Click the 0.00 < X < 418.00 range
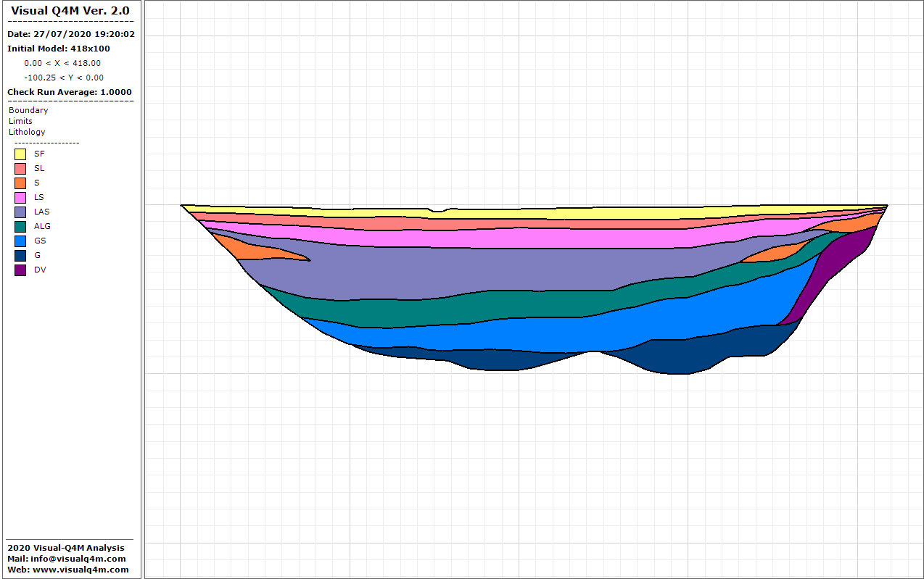This screenshot has height=579, width=924. pyautogui.click(x=62, y=63)
